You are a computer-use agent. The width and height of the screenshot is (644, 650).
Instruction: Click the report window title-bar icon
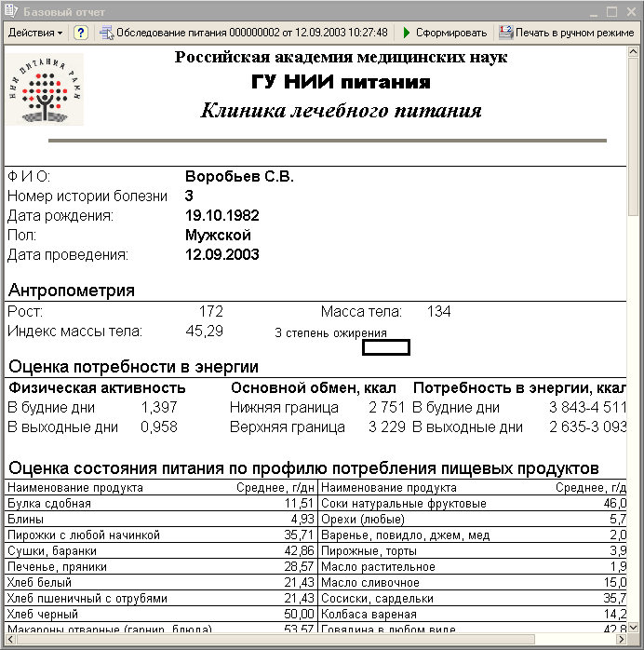(11, 11)
